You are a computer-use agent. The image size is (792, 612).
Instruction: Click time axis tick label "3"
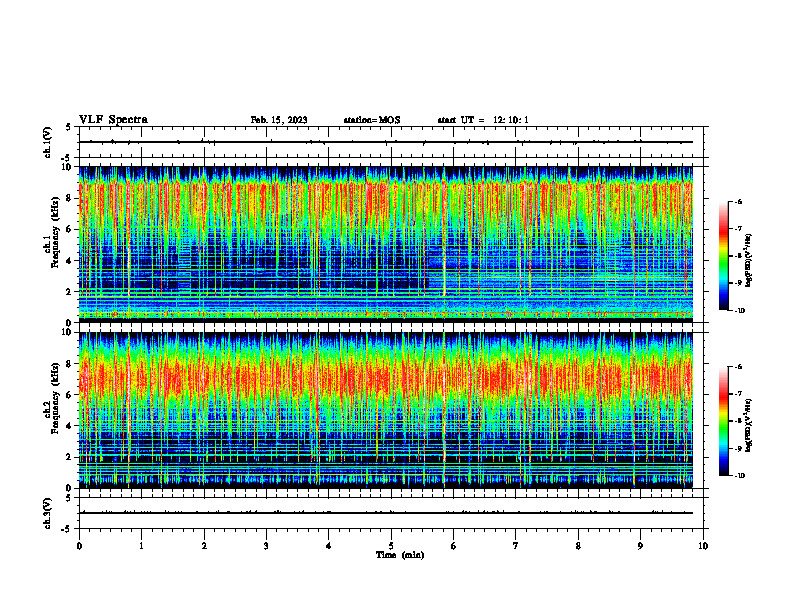266,546
